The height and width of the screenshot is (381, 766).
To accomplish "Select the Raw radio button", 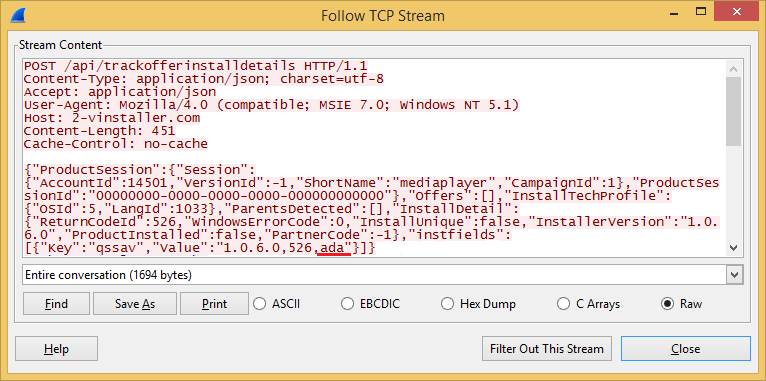I will point(681,304).
